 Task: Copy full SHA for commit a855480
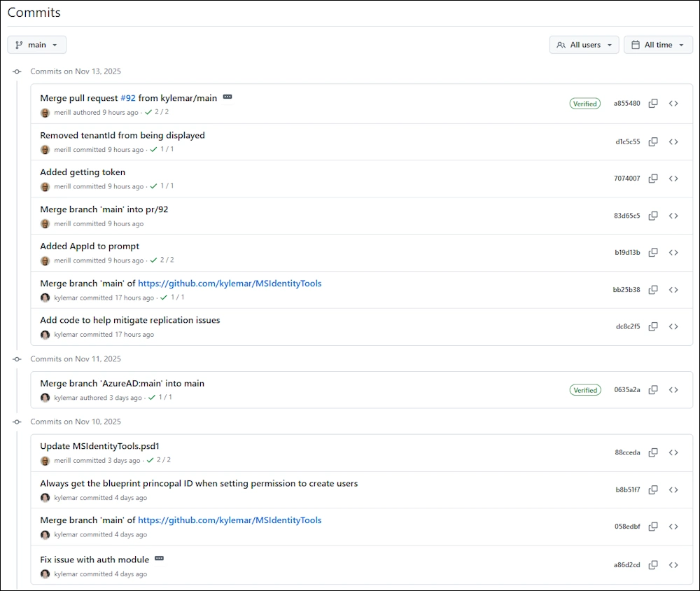pos(653,104)
